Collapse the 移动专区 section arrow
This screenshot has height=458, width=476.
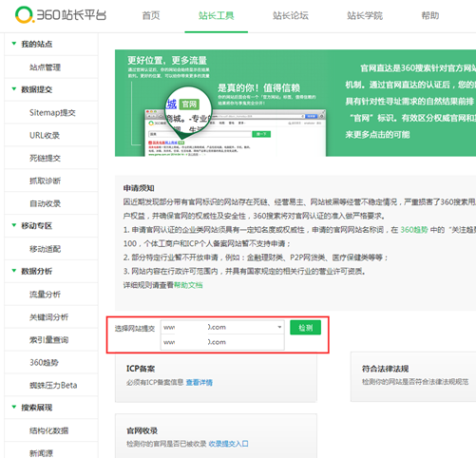14,225
